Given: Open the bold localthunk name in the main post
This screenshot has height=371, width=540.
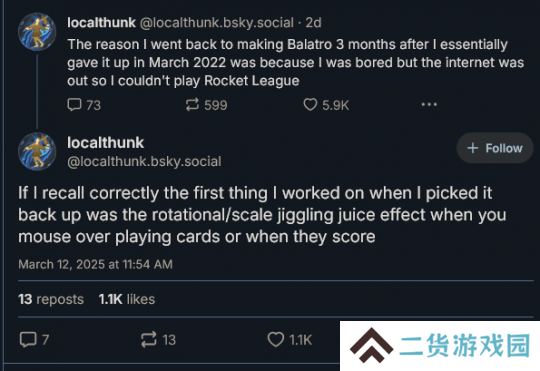Looking at the screenshot, I should click(x=105, y=143).
